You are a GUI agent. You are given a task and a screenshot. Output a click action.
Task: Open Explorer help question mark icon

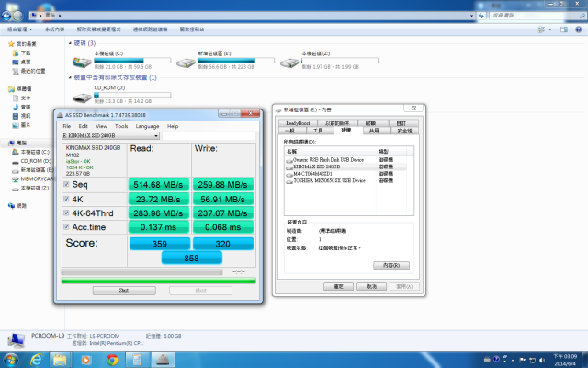tap(578, 29)
